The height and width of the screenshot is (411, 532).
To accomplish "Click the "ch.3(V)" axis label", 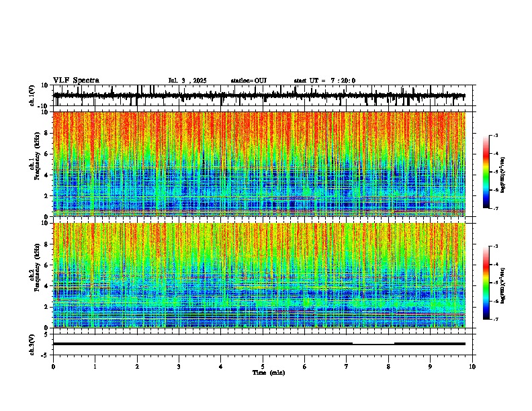I will coord(32,345).
